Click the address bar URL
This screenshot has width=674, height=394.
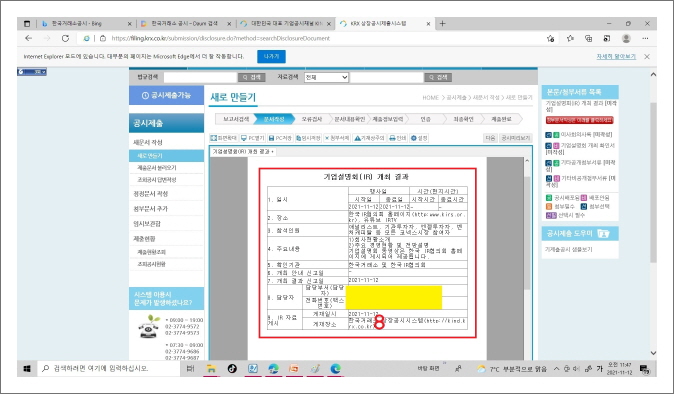221,38
